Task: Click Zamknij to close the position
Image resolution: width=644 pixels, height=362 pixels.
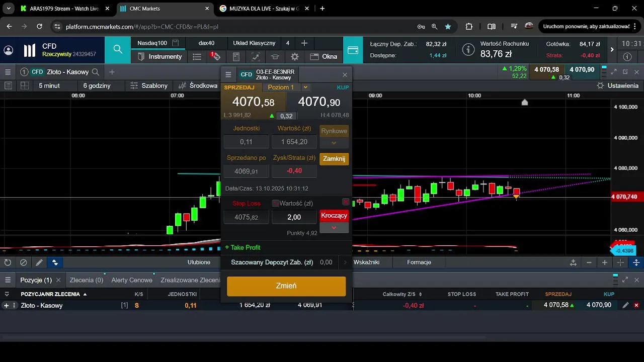Action: (x=334, y=159)
